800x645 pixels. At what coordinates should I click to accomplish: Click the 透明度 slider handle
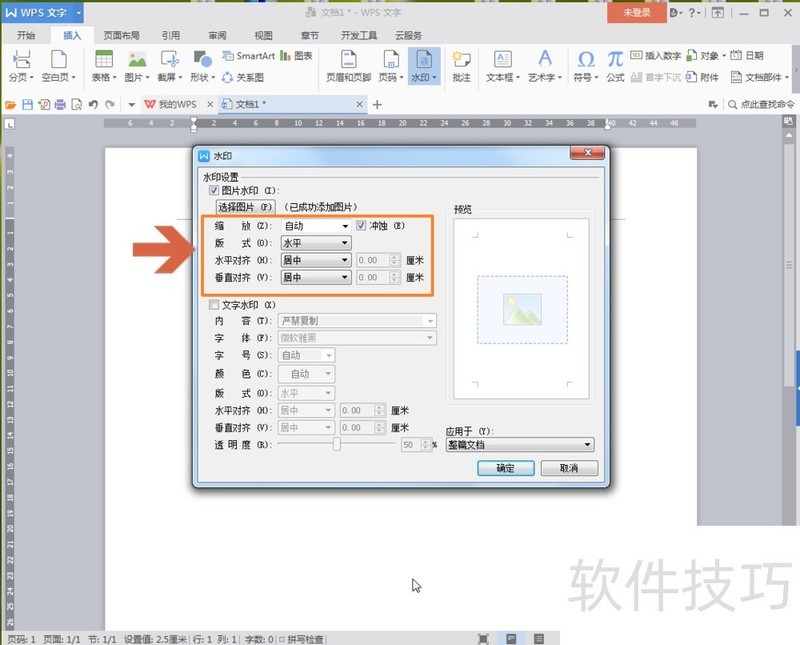click(x=337, y=444)
